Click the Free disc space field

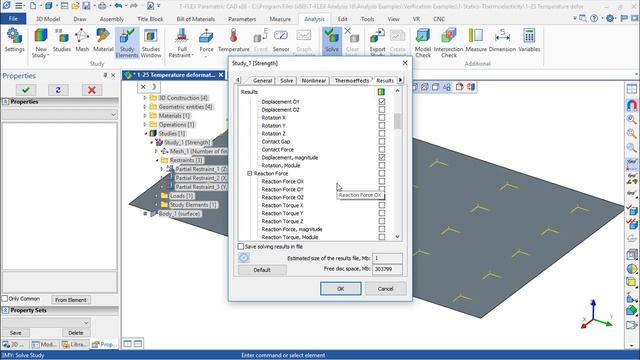click(387, 269)
